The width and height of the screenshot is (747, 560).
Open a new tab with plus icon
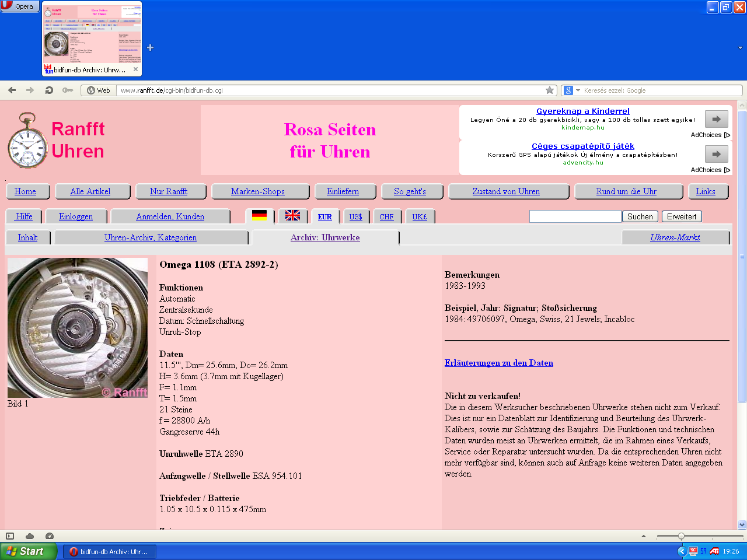151,48
